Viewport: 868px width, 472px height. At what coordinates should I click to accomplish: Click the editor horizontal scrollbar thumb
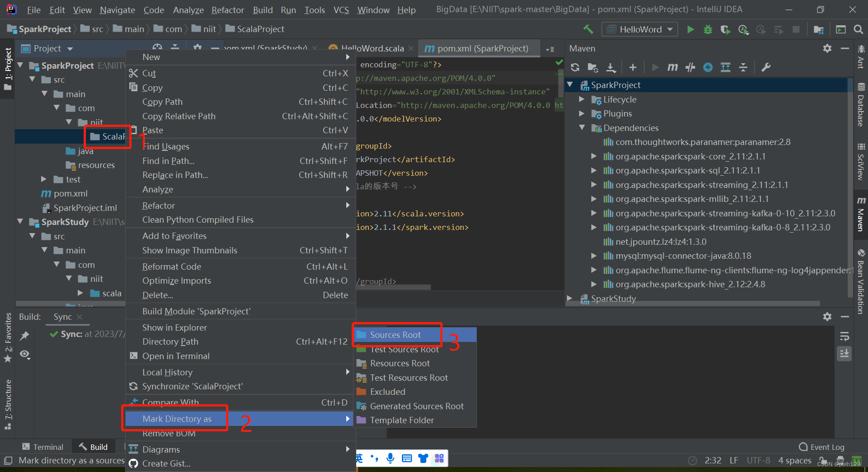coord(393,287)
